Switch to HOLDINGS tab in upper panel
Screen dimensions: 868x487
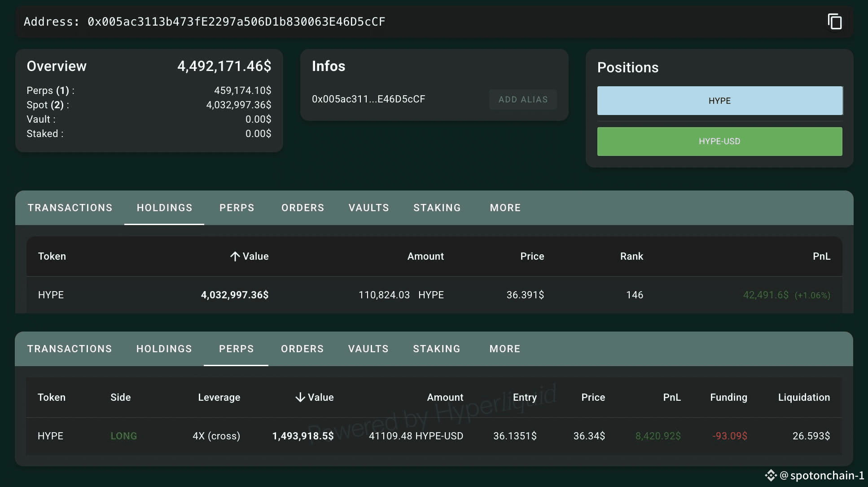(164, 208)
